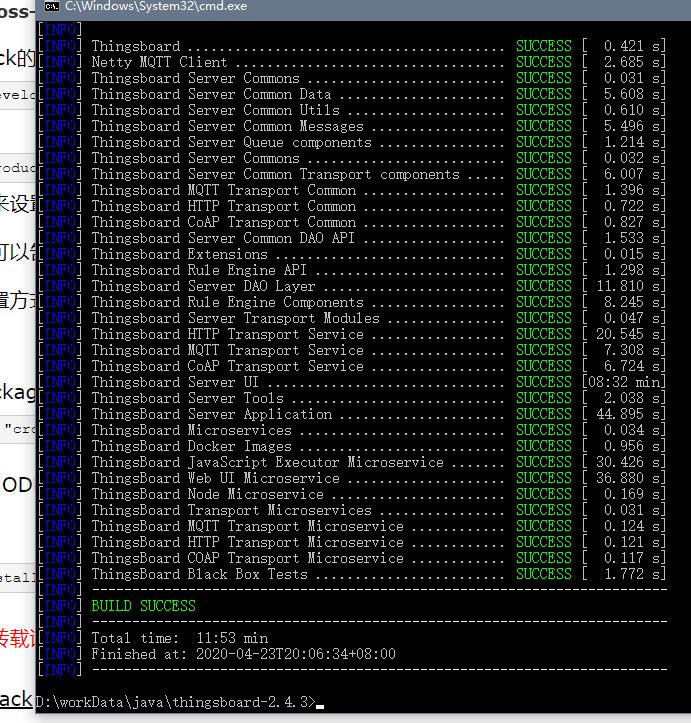691x723 pixels.
Task: Select 'ThingsBoard Docker Images' line
Action: (x=352, y=446)
